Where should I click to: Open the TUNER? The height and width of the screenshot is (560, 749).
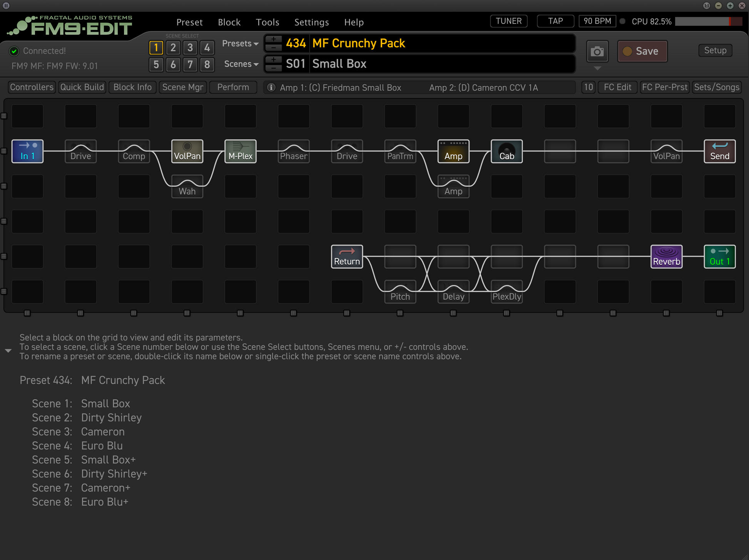click(508, 21)
